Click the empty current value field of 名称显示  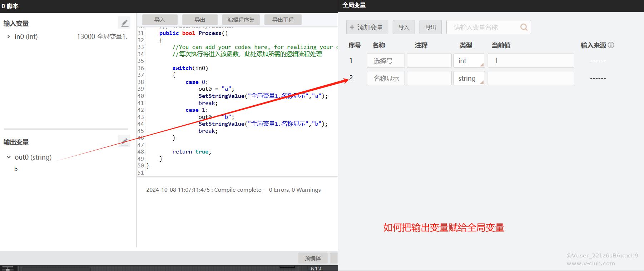pos(531,78)
